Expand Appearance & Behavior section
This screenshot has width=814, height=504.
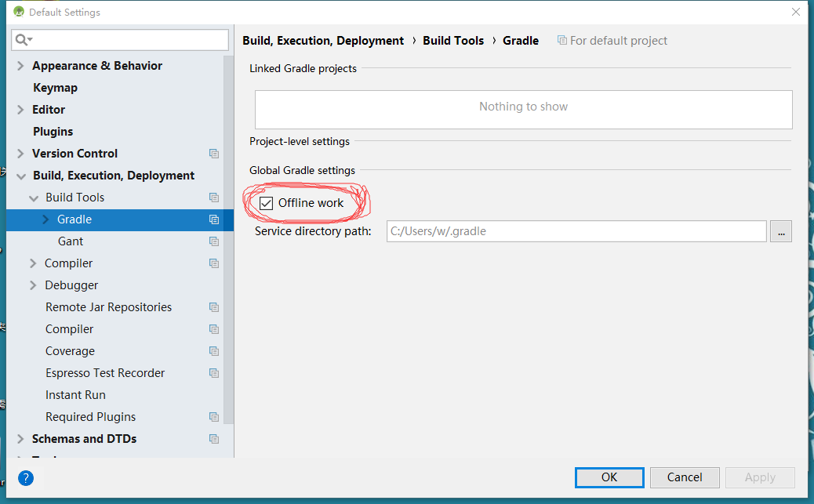(x=20, y=66)
